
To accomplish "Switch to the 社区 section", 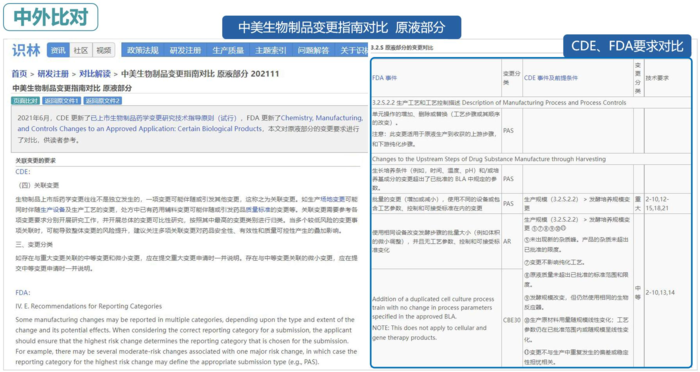I will [81, 50].
